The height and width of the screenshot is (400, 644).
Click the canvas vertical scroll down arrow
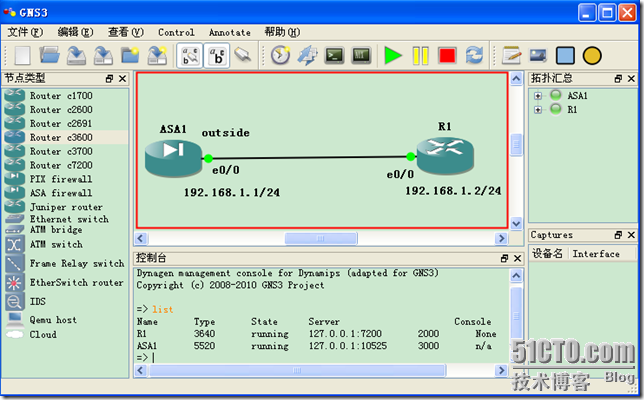516,223
